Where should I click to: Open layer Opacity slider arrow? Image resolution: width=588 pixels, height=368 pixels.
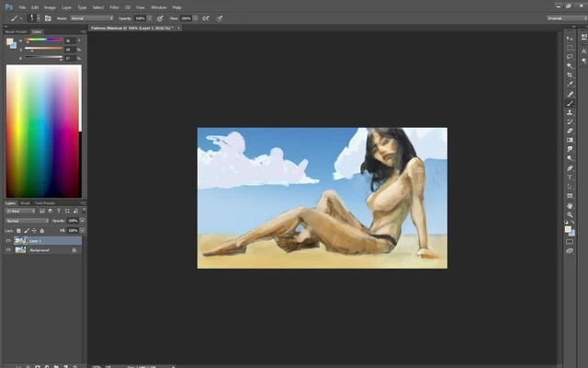tap(82, 221)
